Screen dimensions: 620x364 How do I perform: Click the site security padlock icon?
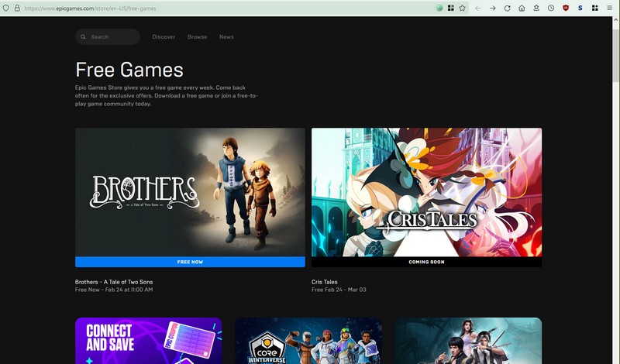point(16,8)
